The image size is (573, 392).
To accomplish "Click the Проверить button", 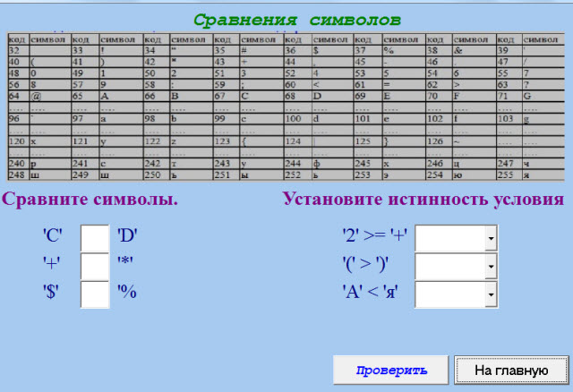I will point(390,370).
